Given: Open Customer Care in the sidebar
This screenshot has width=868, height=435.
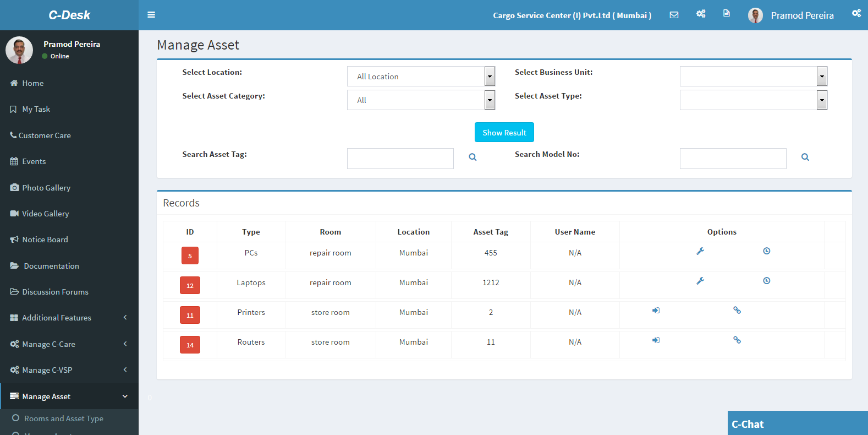Looking at the screenshot, I should (x=69, y=135).
